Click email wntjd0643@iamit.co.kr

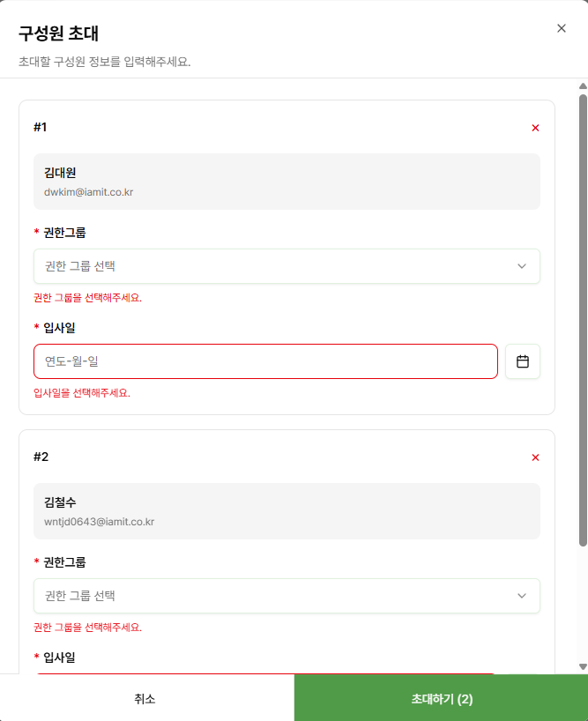coord(100,522)
